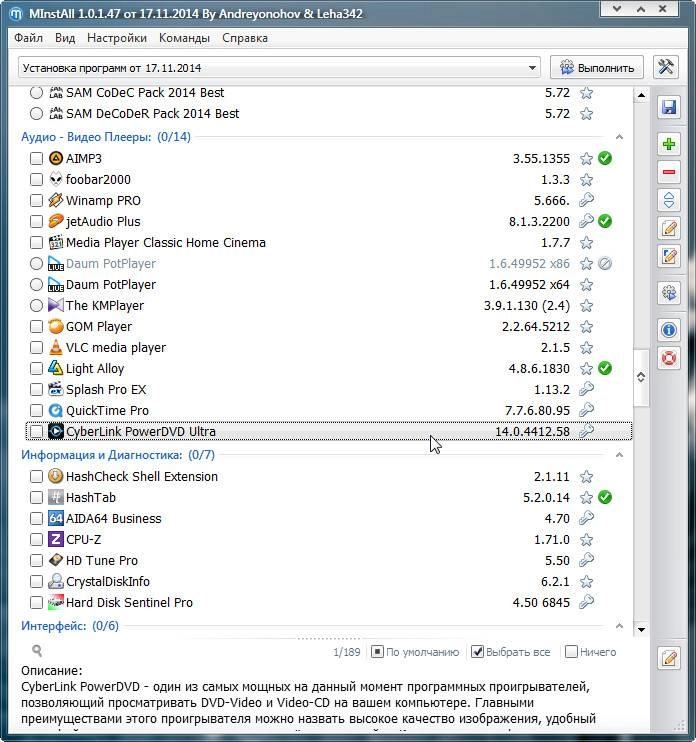
Task: Click the description edit pencil icon at bottom right
Action: pyautogui.click(x=669, y=658)
